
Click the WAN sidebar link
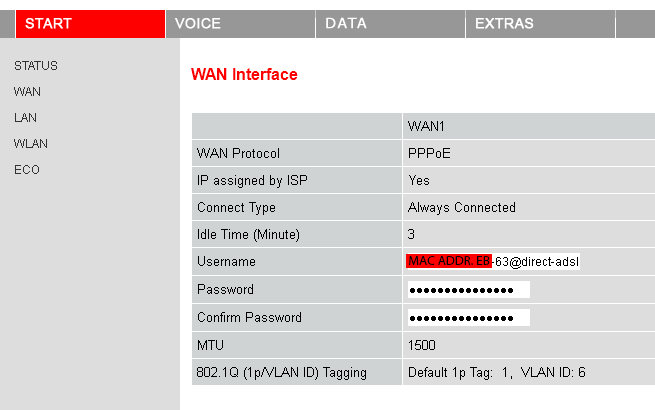click(x=27, y=92)
